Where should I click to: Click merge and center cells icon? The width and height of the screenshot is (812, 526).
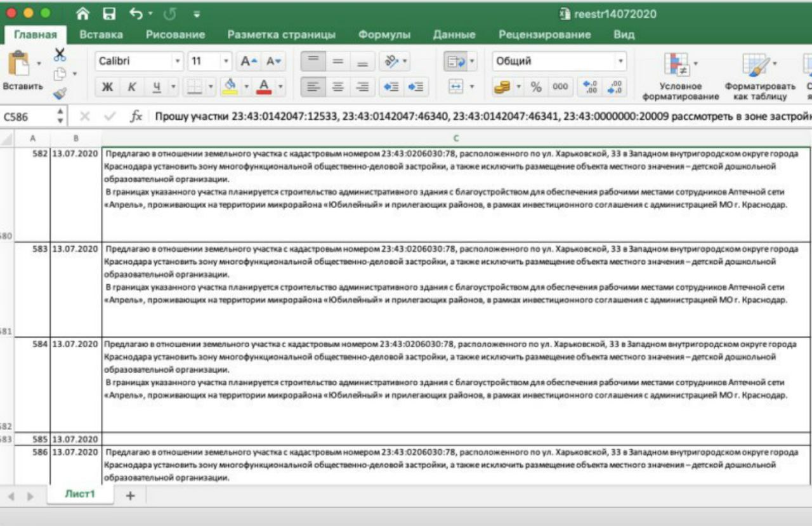click(x=455, y=87)
